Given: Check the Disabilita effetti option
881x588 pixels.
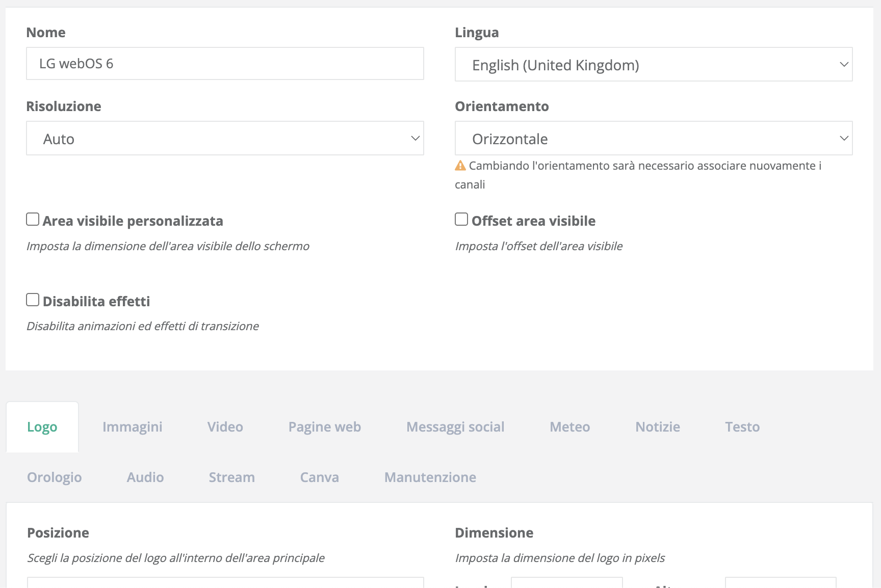Looking at the screenshot, I should click(33, 300).
